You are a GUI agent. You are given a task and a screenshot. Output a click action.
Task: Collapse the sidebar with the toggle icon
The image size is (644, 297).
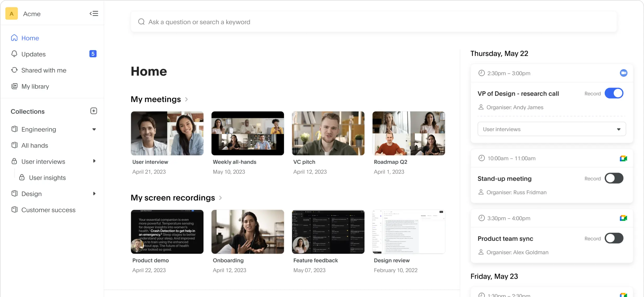click(x=94, y=13)
